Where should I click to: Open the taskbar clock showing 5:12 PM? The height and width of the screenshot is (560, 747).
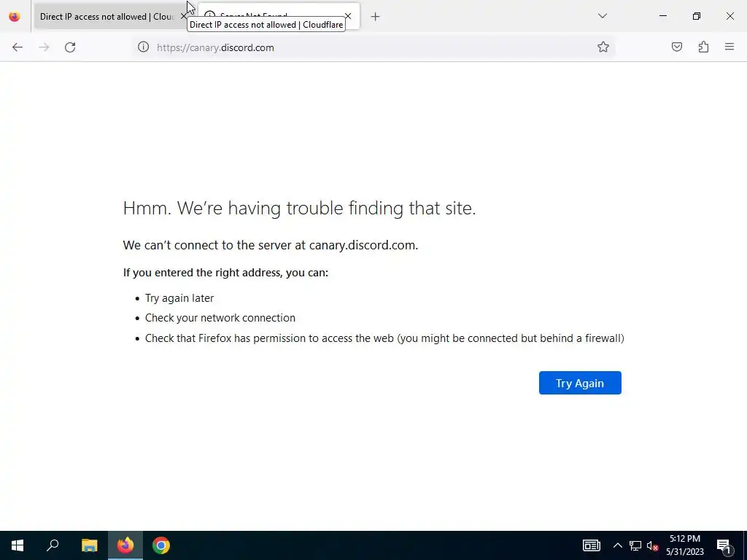click(x=684, y=545)
